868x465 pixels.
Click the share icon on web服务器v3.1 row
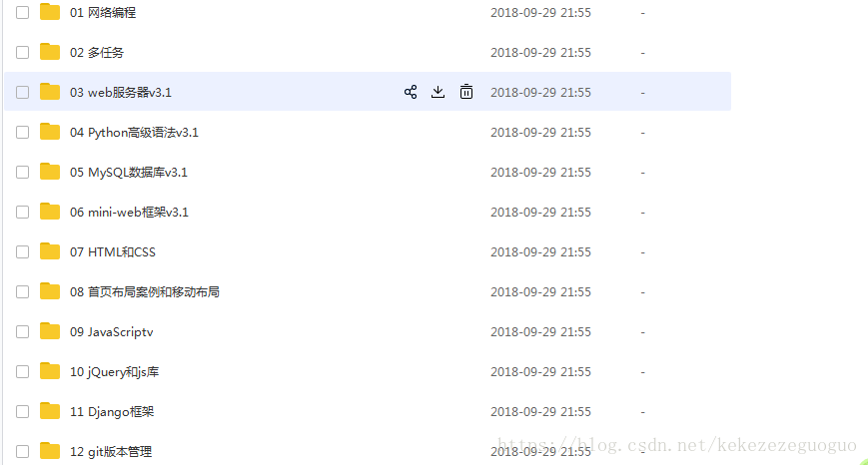[x=411, y=92]
